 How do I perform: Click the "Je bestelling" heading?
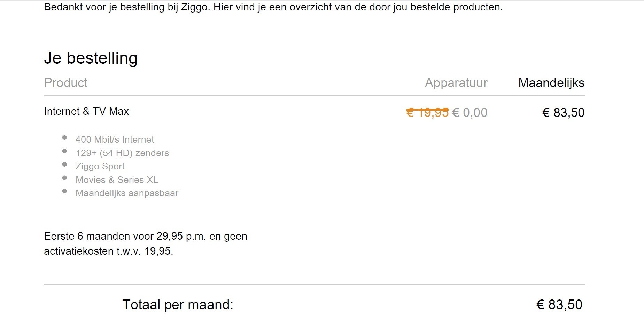(x=91, y=58)
